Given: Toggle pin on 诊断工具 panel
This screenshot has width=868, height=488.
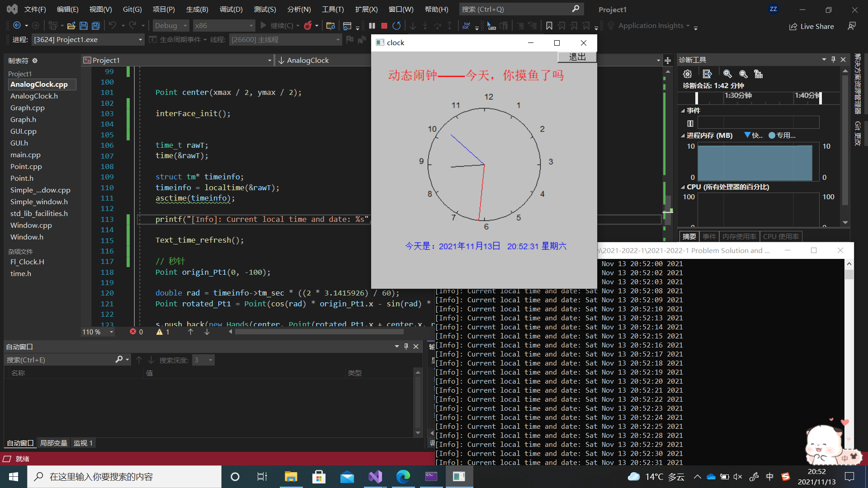Looking at the screenshot, I should pos(833,59).
